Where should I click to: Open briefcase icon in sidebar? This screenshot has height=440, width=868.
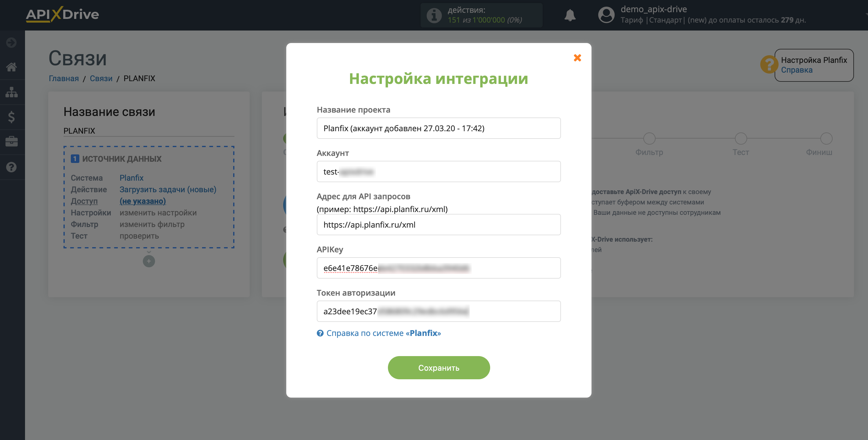coord(12,142)
